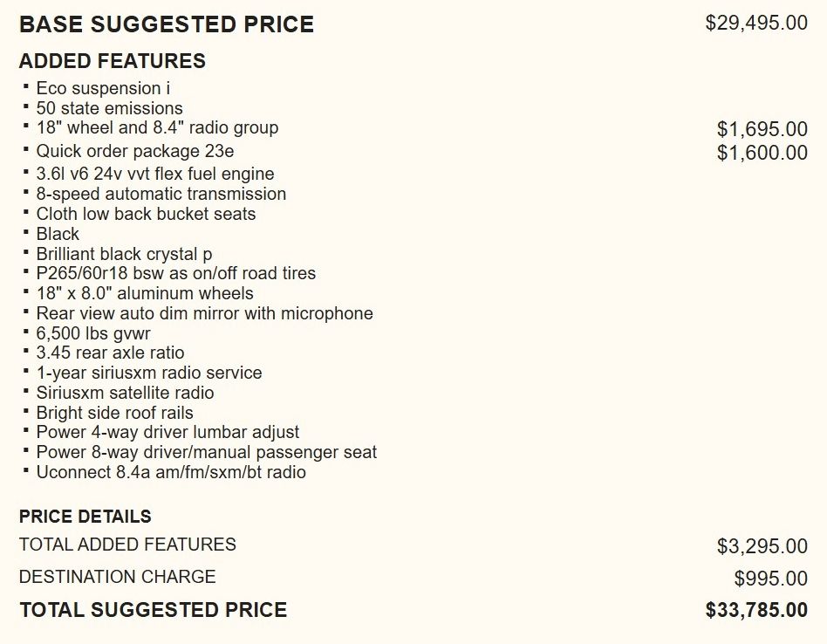Click the $995.00 destination charge amount

[770, 579]
